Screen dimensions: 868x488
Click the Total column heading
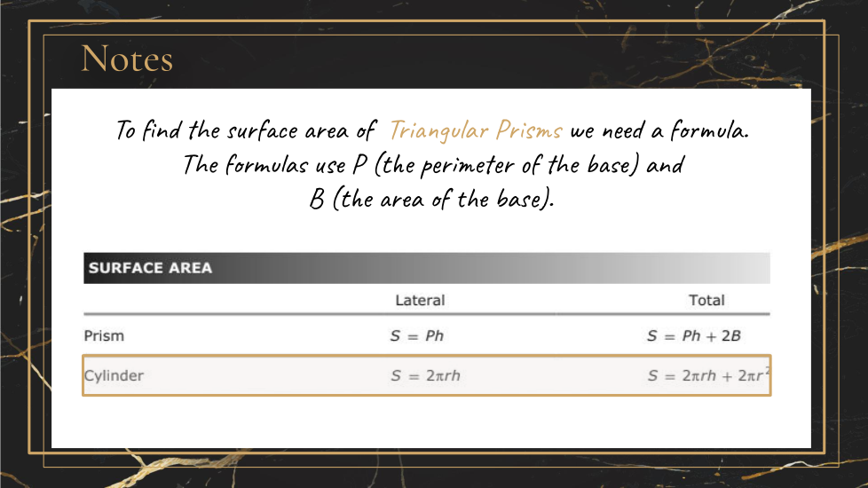click(x=706, y=301)
